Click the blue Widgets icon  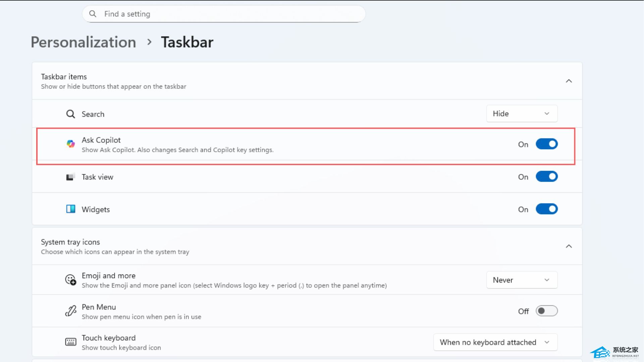[70, 209]
